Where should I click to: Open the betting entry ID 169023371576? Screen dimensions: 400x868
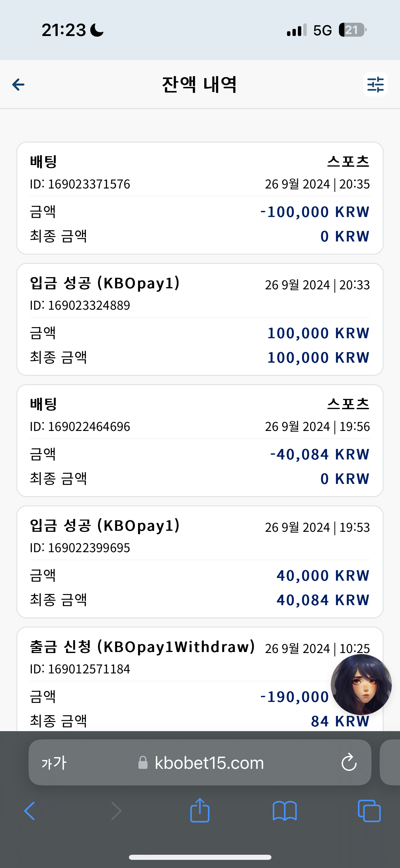[x=200, y=198]
